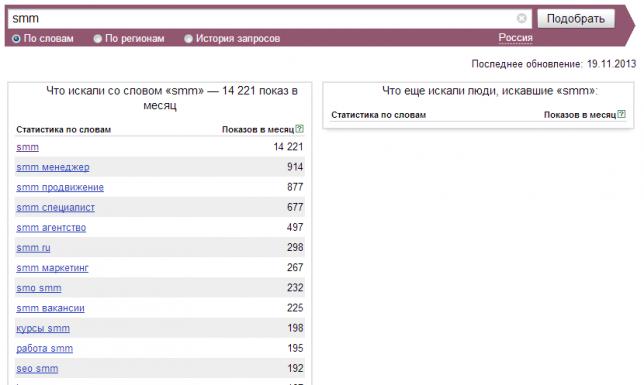This screenshot has width=644, height=385.
Task: Open the 'smm ru' link
Action: 33,248
